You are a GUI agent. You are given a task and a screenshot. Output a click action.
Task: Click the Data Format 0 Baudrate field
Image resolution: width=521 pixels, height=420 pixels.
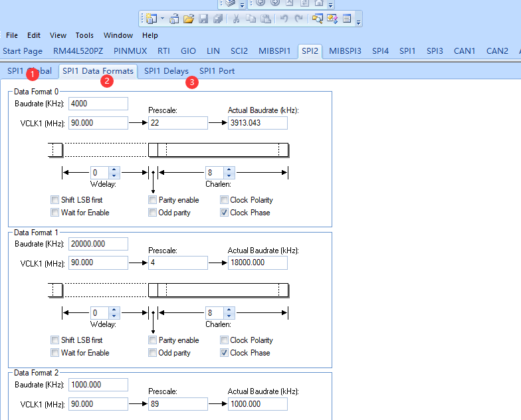point(98,104)
